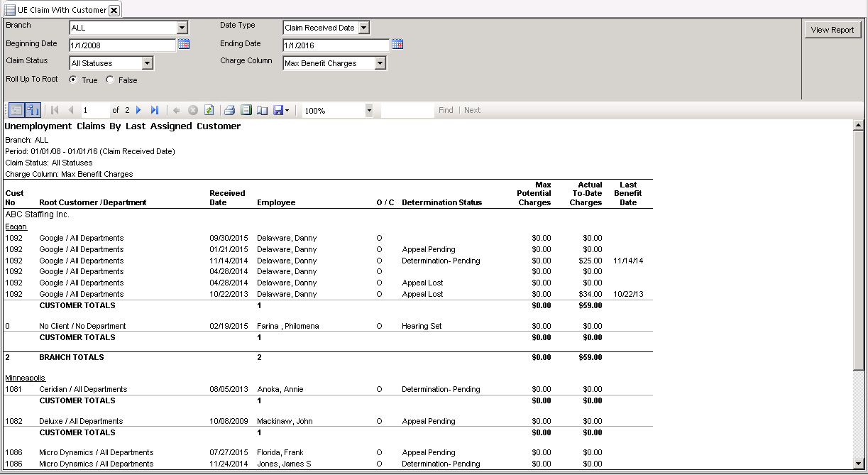This screenshot has width=868, height=475.
Task: Open the page setup icon
Action: (x=263, y=110)
